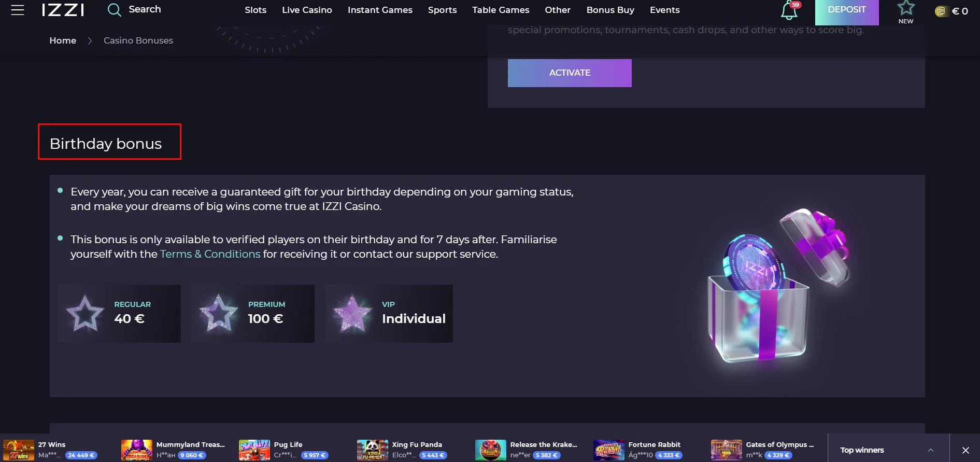Screen dimensions: 980x462
Task: Click the 40 € regular bonus value
Action: [x=129, y=319]
